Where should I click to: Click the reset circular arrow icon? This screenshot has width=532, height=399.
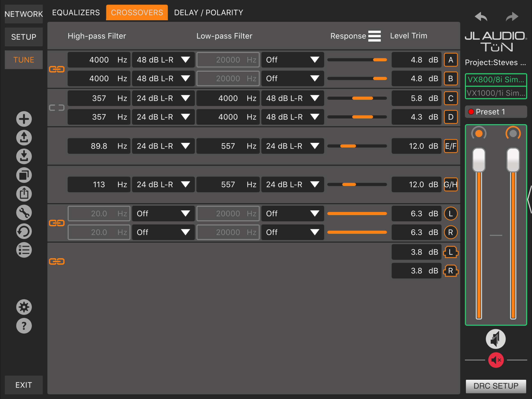24,231
